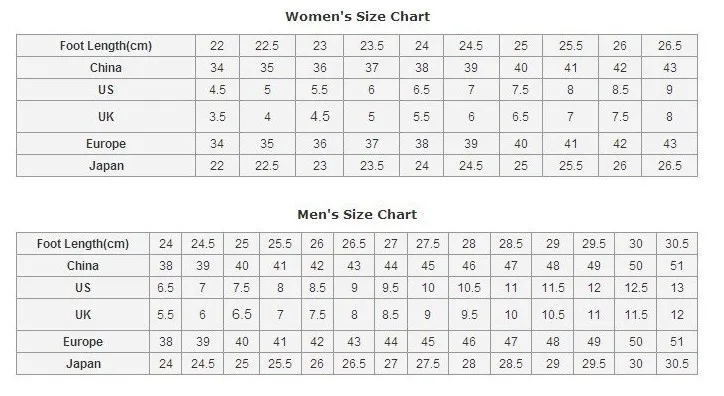Select women's Foot Length(cm) row label

[x=106, y=46]
